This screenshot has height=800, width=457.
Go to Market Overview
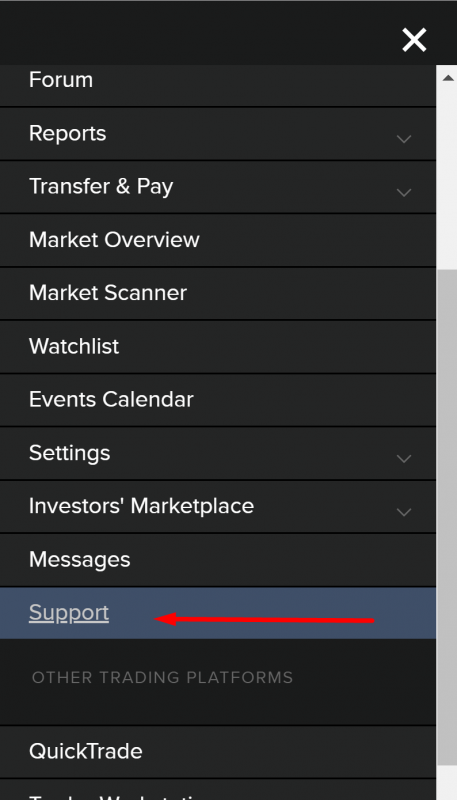(x=218, y=240)
